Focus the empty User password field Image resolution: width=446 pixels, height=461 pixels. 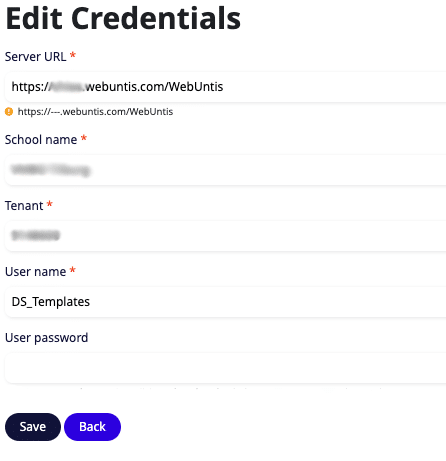coord(225,368)
